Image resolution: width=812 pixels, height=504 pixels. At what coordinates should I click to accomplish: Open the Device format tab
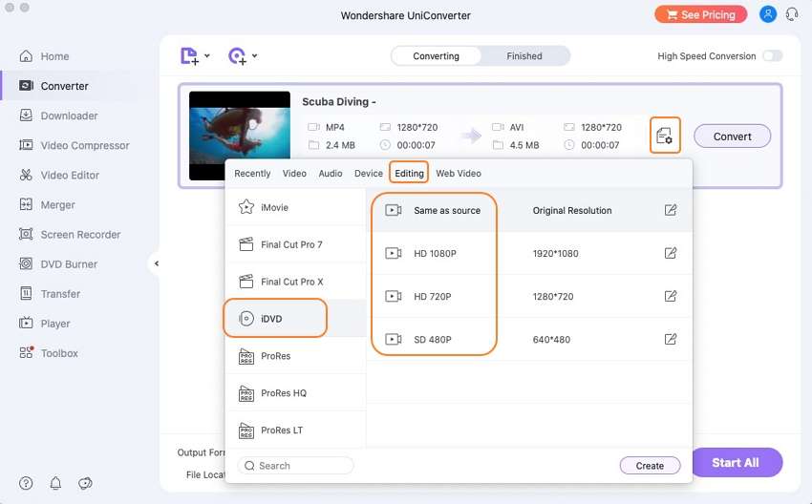click(x=369, y=174)
